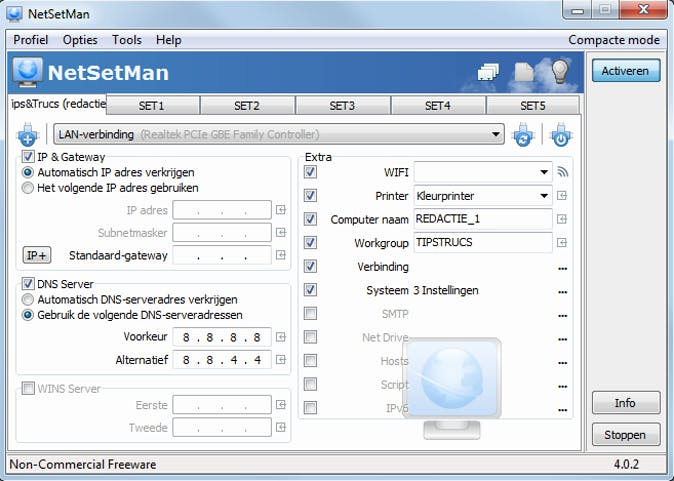Switch to SET4 tab

click(x=438, y=105)
